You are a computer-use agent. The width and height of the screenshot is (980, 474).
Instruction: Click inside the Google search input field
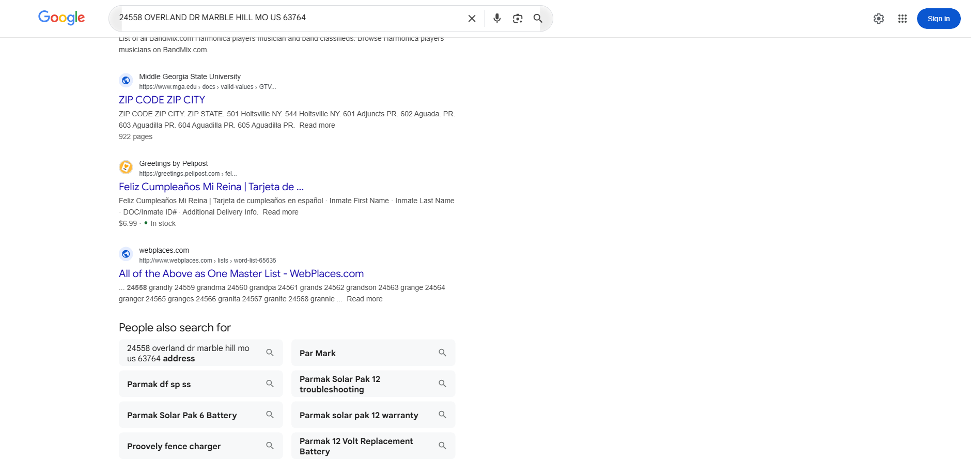289,18
